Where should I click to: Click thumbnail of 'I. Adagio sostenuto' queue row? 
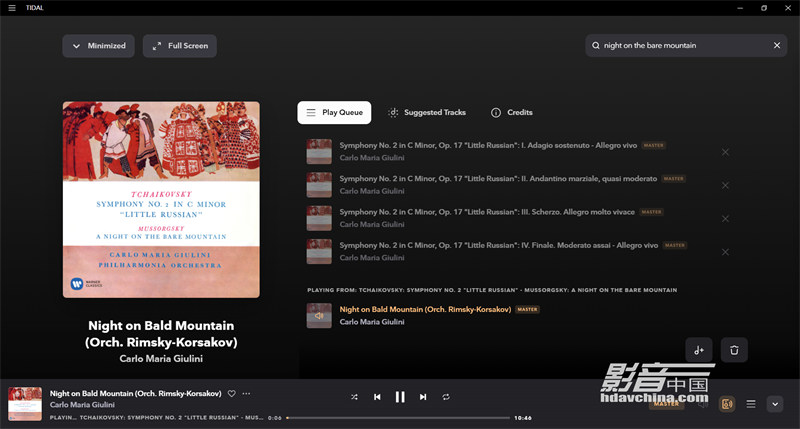tap(319, 152)
